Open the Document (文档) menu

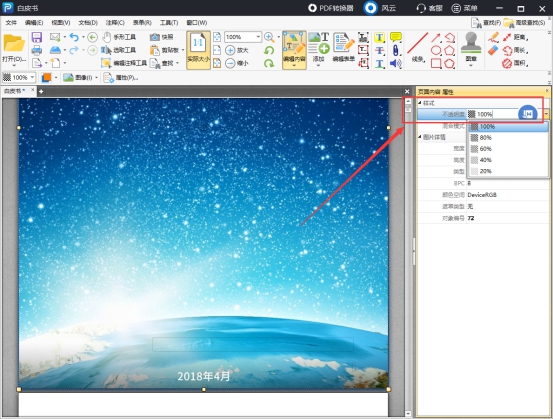tap(88, 23)
